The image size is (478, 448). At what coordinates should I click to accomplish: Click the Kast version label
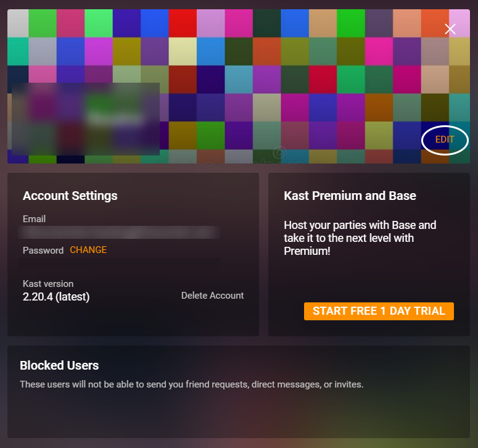pos(48,284)
